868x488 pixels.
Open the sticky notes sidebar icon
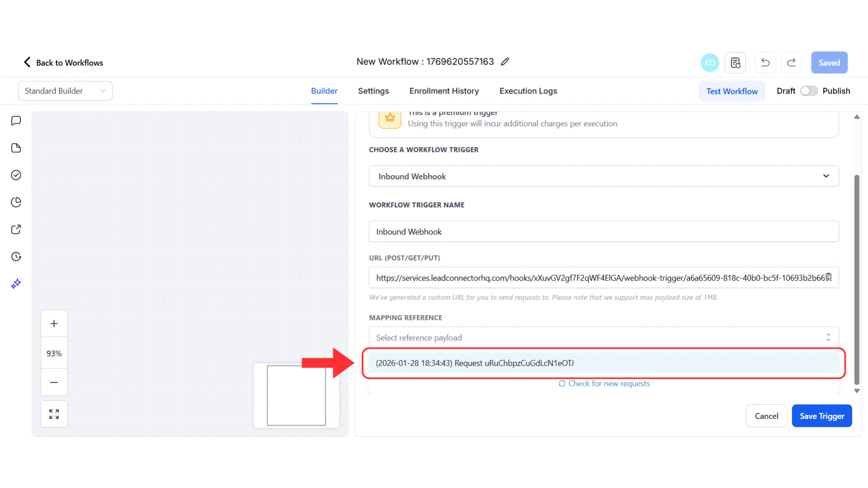pos(16,148)
